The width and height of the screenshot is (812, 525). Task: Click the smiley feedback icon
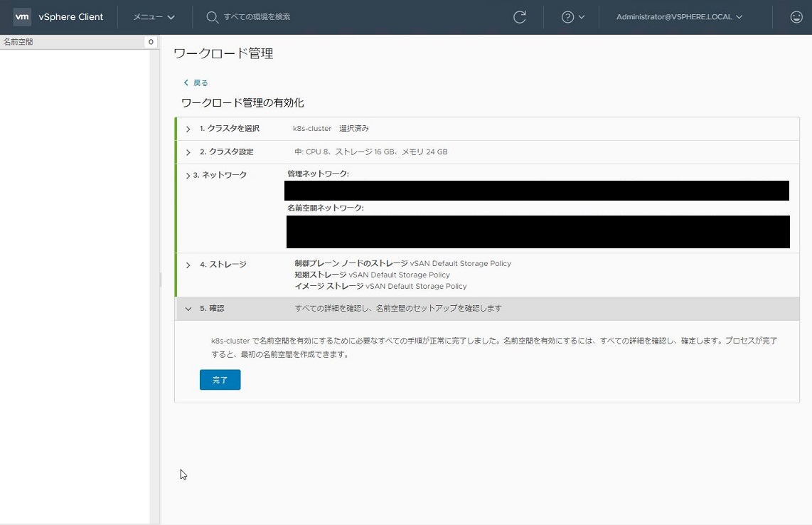click(796, 17)
